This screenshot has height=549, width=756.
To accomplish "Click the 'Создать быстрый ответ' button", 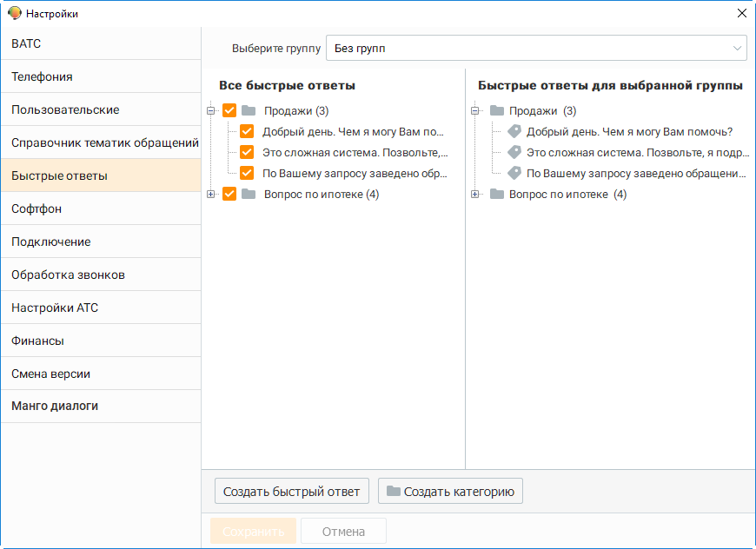I will [x=292, y=491].
